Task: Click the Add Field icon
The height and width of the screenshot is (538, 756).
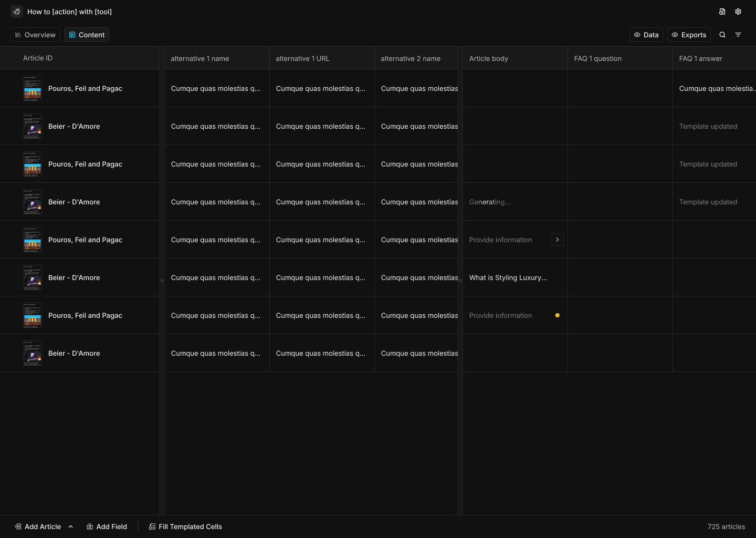Action: pos(90,526)
